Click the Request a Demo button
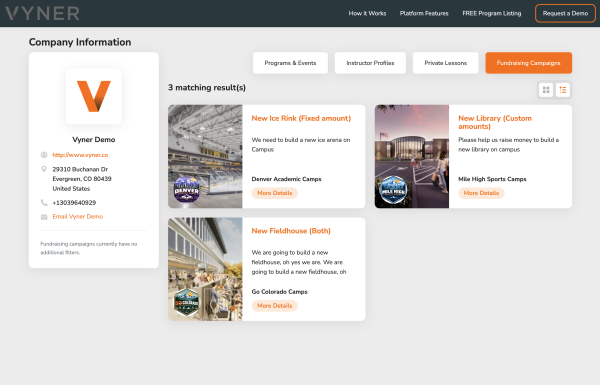 [x=565, y=13]
